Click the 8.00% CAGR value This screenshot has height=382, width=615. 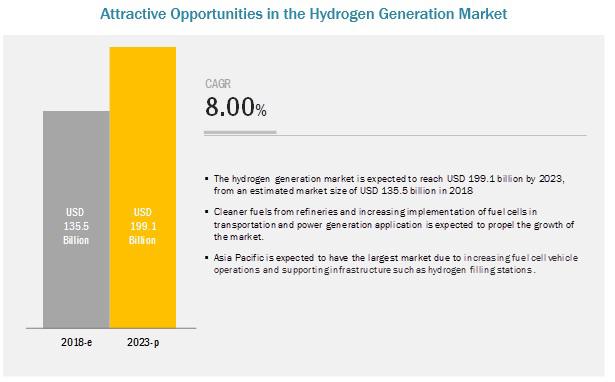(236, 107)
